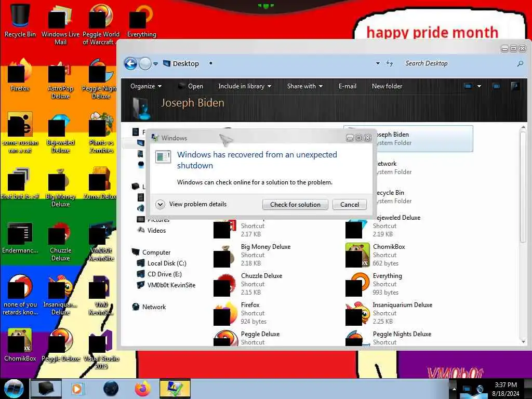Screen dimensions: 532x399
Task: Click New folder in Explorer toolbar
Action: pyautogui.click(x=387, y=86)
